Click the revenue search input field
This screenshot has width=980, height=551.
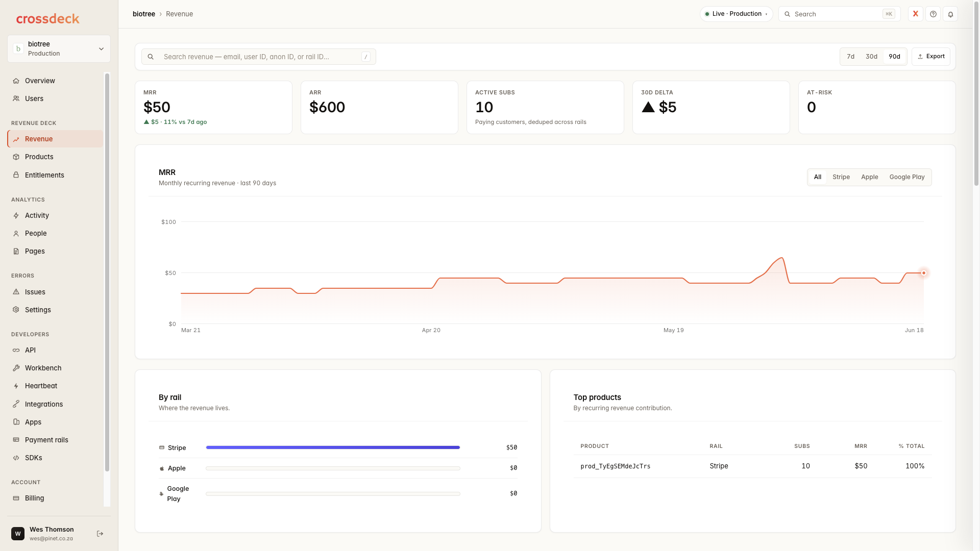259,57
